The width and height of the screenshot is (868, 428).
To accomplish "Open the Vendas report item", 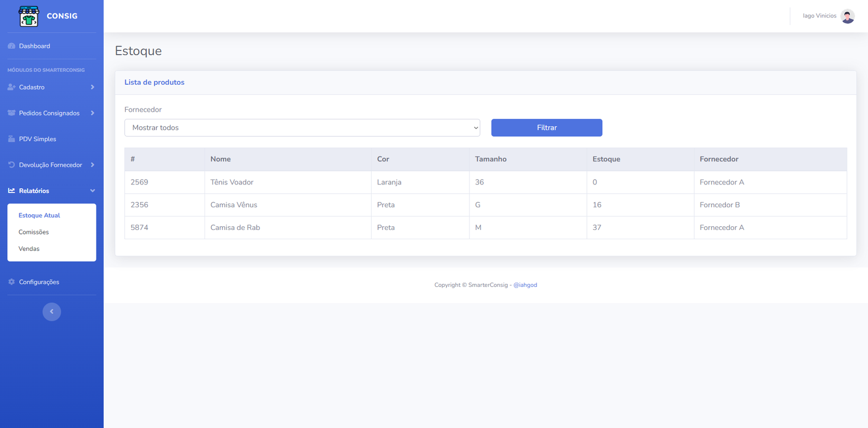I will 29,249.
